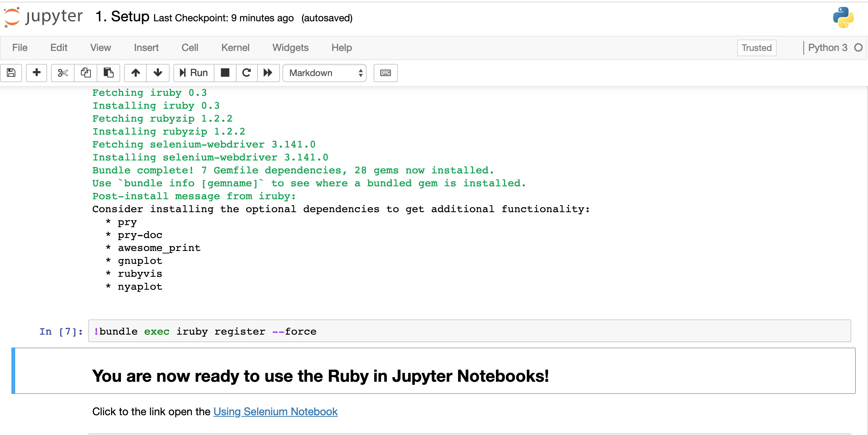Select the Markdown cell type dropdown
The height and width of the screenshot is (435, 868).
click(x=324, y=73)
